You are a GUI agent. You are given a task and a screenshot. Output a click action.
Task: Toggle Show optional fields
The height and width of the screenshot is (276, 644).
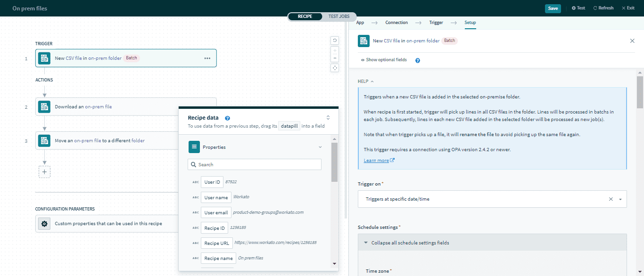point(383,60)
